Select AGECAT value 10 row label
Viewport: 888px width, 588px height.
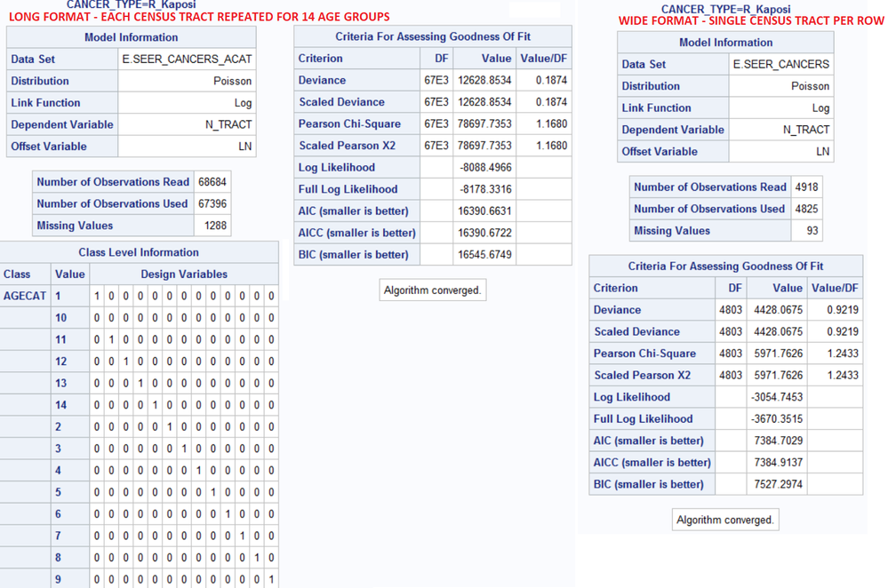pos(60,317)
